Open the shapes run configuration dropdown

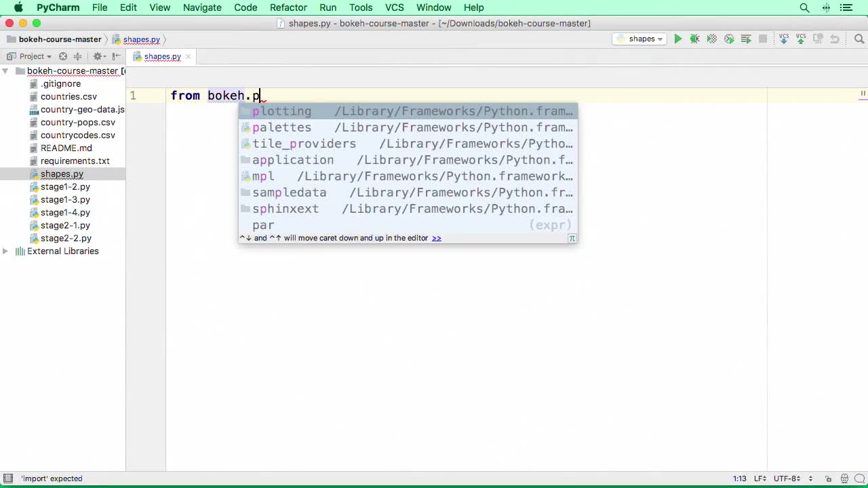[638, 39]
